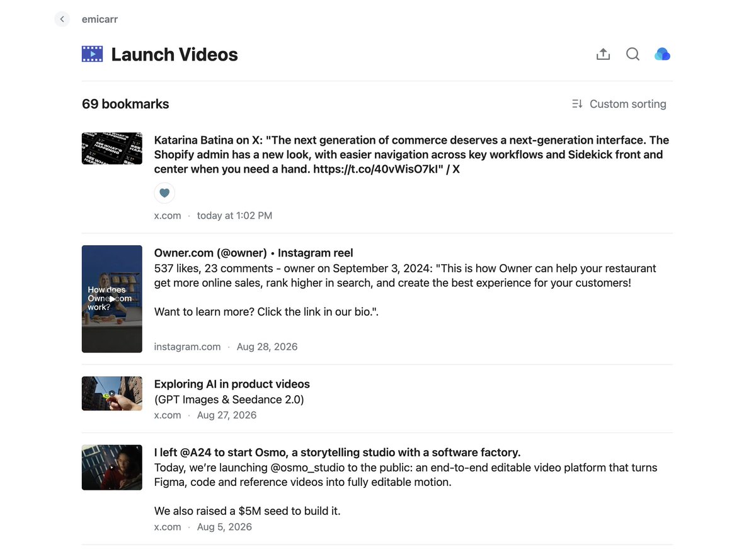Click the 'Aug 5, 2026' date
Image resolution: width=756 pixels, height=549 pixels.
point(224,527)
